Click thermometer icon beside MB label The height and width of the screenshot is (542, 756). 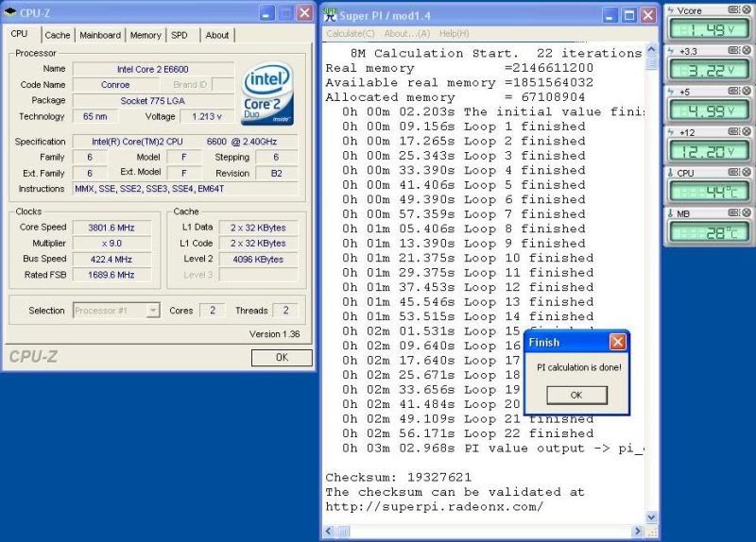(x=671, y=213)
